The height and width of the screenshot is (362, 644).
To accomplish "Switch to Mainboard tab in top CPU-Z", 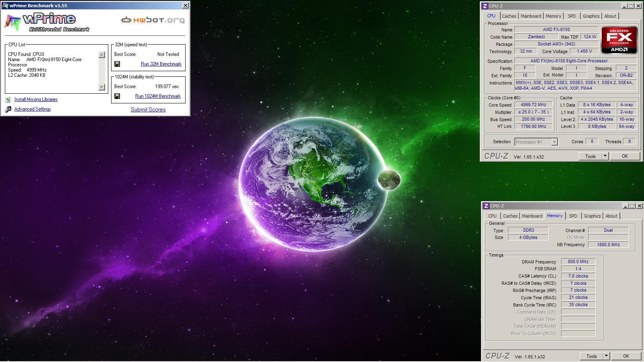I will [531, 16].
